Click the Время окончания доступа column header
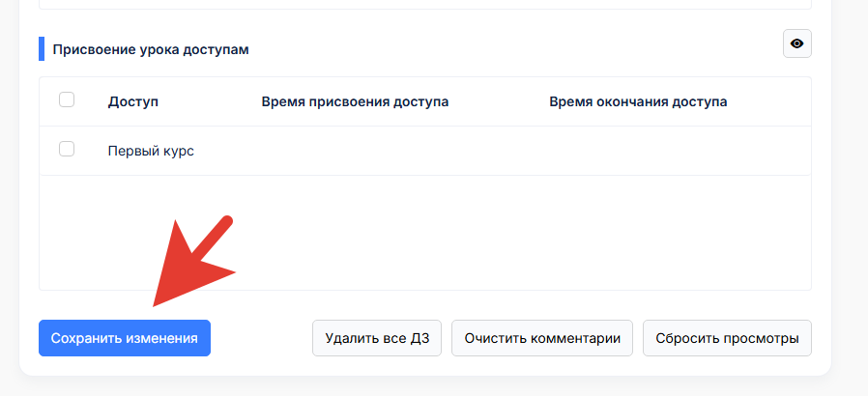 click(638, 101)
